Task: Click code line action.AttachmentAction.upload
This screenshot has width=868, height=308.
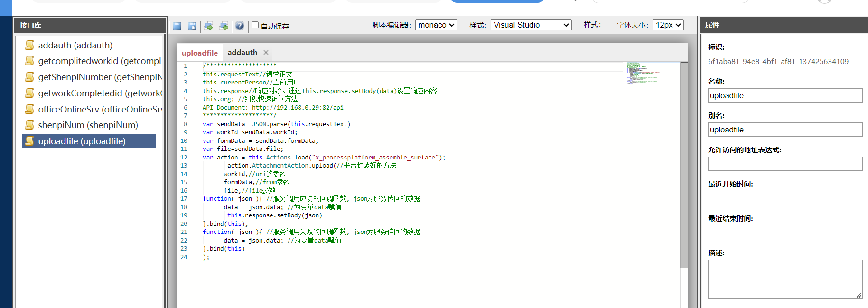Action: [312, 166]
